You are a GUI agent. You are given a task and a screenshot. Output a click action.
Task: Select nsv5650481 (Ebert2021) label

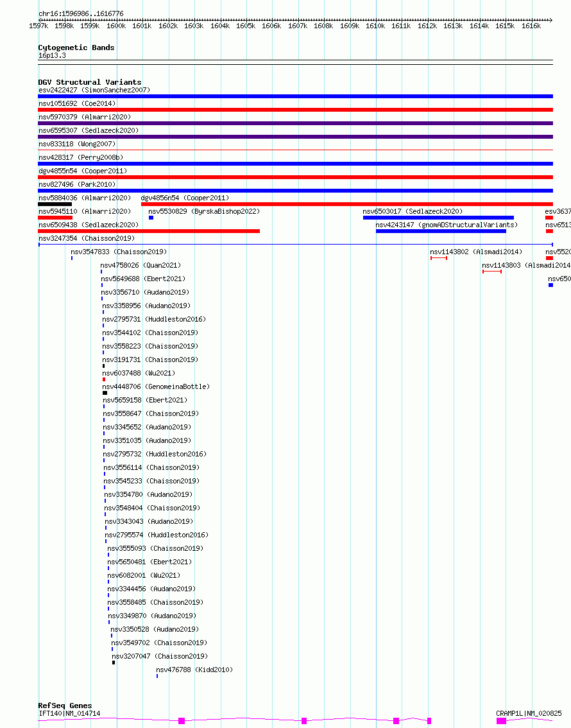point(149,561)
